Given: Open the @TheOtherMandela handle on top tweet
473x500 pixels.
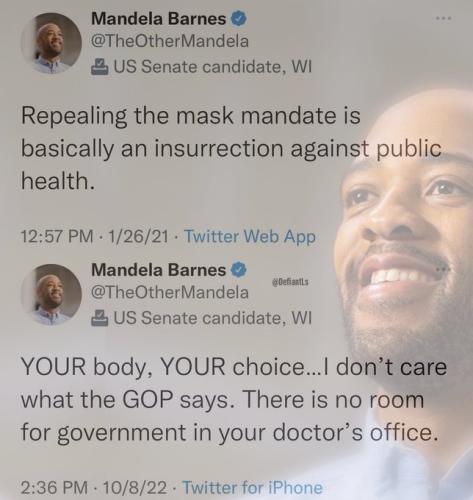Looking at the screenshot, I should click(x=170, y=41).
